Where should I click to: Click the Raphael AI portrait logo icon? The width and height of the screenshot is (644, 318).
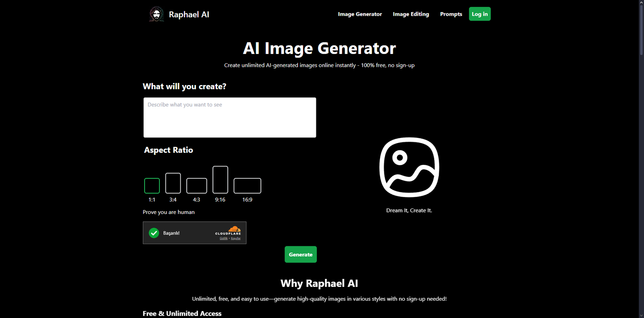point(157,14)
